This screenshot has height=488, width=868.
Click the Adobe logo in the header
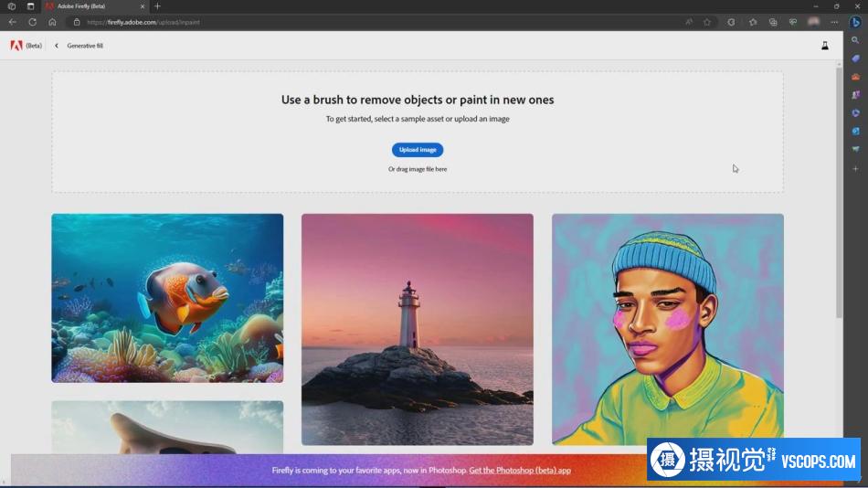point(16,46)
